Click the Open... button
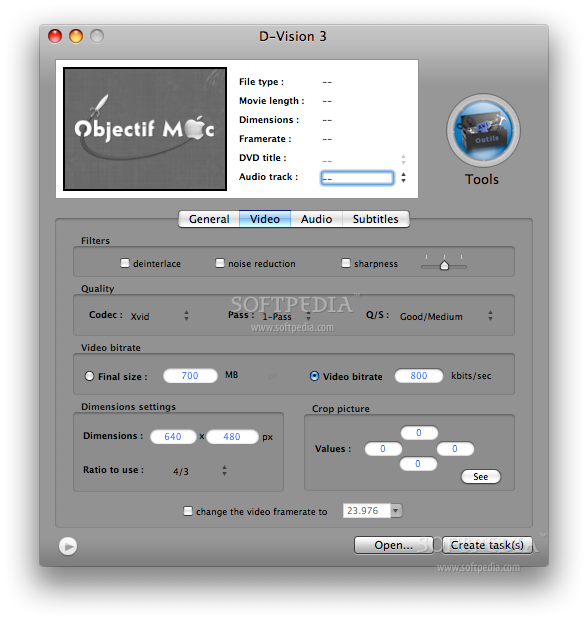Screen dimensions: 588x621 tap(394, 545)
